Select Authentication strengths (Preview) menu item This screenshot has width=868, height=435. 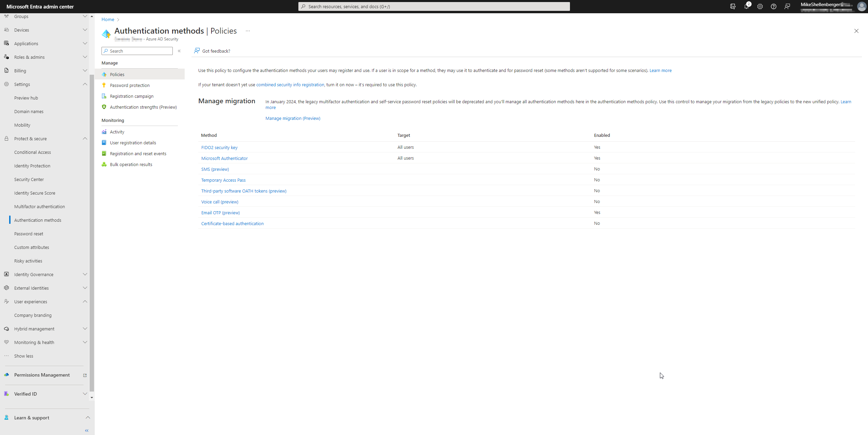143,107
